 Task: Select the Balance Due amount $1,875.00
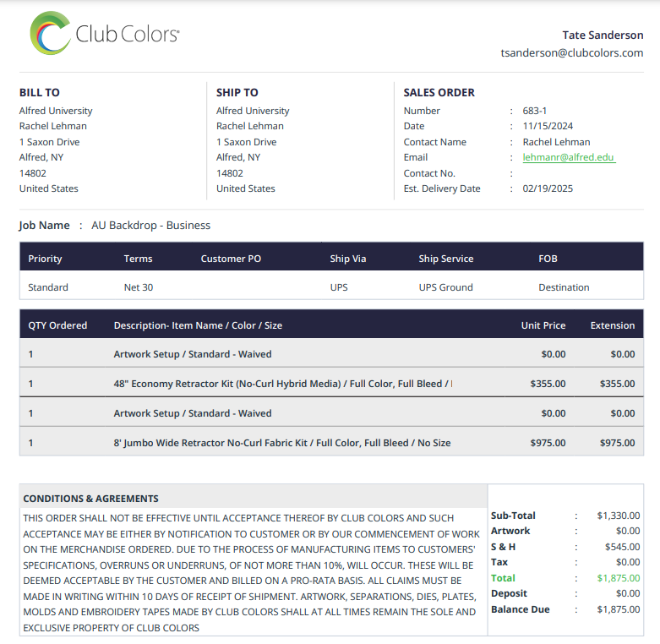[618, 609]
